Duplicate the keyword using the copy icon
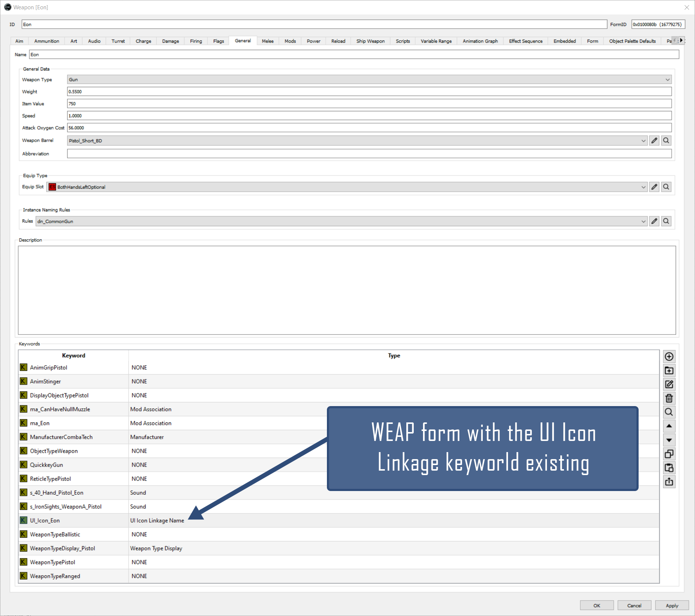Screen dimensions: 695x616 tap(669, 454)
